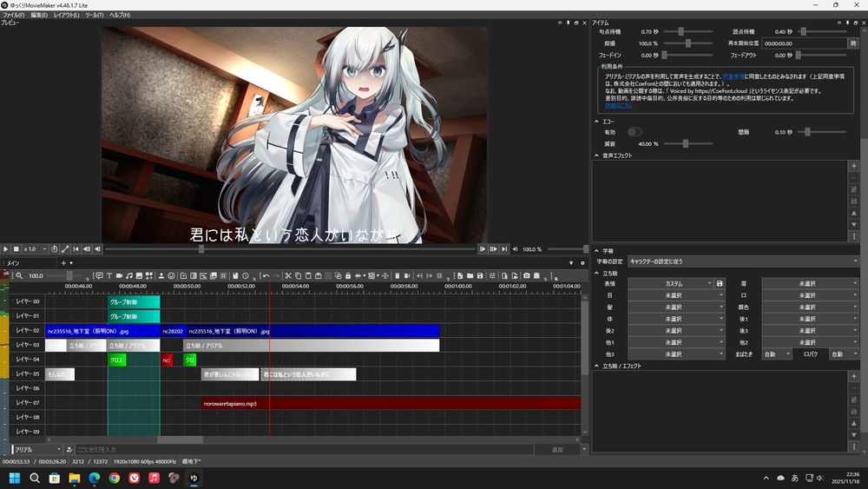Toggle the エコー 有効 switch
868x489 pixels.
click(635, 132)
